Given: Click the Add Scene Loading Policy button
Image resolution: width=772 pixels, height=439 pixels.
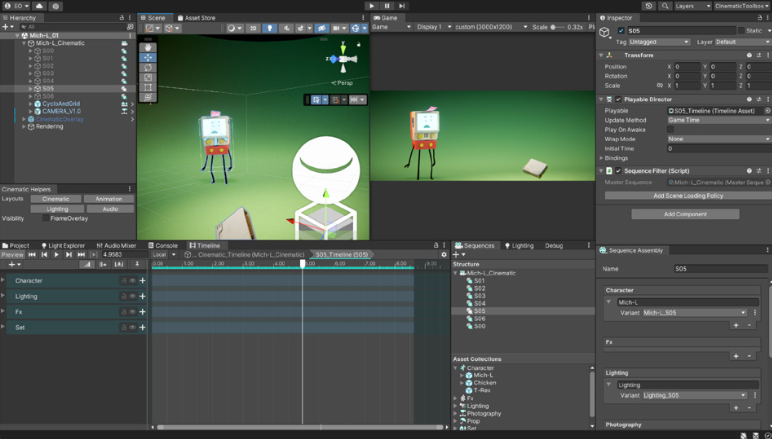Looking at the screenshot, I should click(687, 196).
